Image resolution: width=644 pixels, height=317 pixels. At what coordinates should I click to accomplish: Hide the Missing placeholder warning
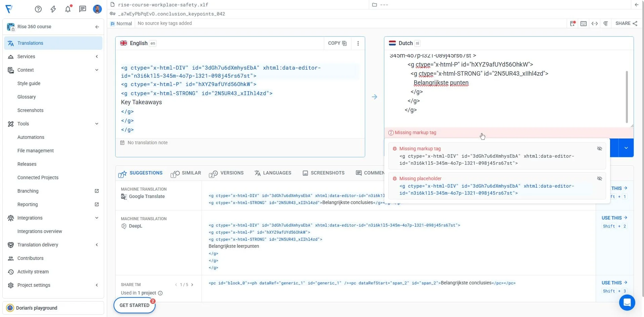[599, 179]
